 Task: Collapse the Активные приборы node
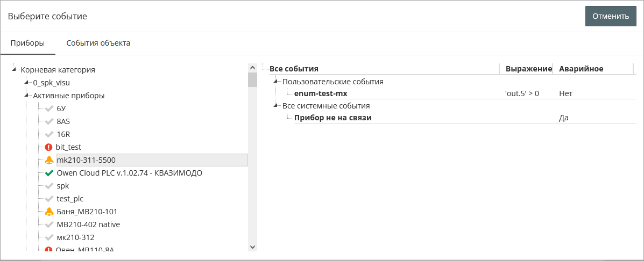click(27, 95)
